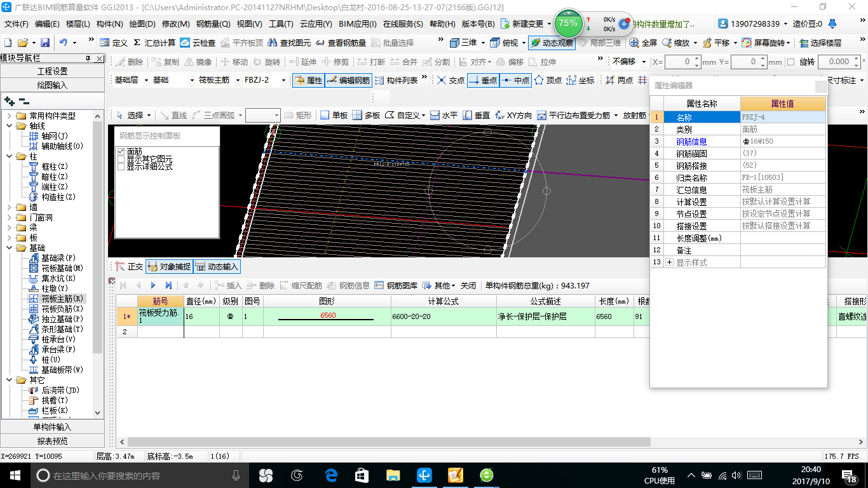Viewport: 868px width, 488px height.
Task: Click expand-all plus icon in navigator
Action: pyautogui.click(x=9, y=101)
